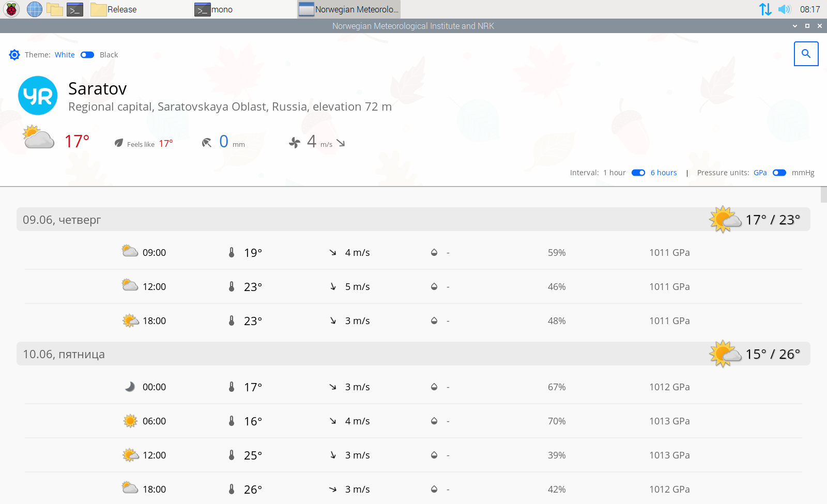This screenshot has height=504, width=827.
Task: Click the 59% humidity value
Action: coord(557,253)
